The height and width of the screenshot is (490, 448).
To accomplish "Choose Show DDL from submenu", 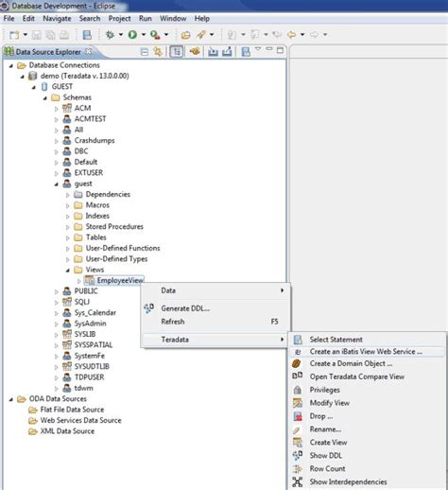I will pyautogui.click(x=368, y=456).
